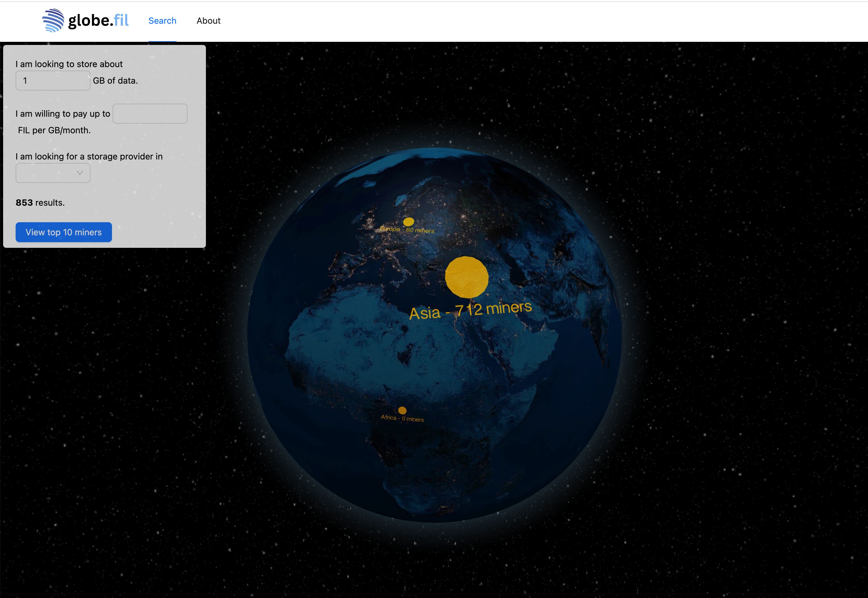Focus the GB of data input
This screenshot has height=598, width=868.
[53, 81]
